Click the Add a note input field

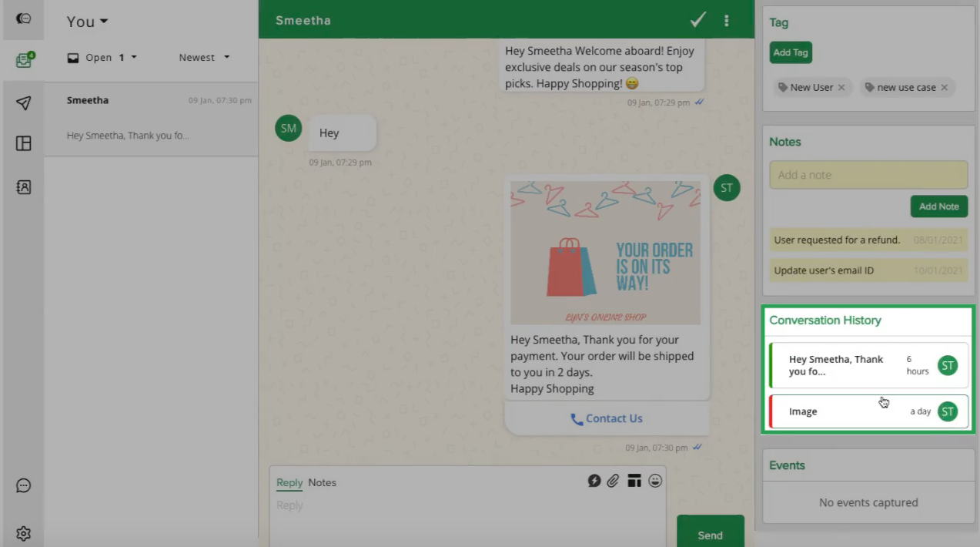coord(868,175)
